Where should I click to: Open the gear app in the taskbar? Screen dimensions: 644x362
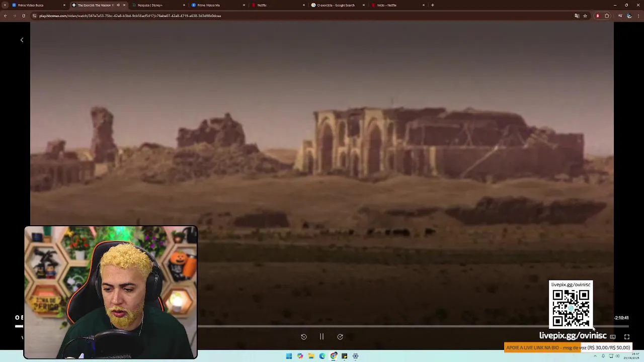coord(356,356)
